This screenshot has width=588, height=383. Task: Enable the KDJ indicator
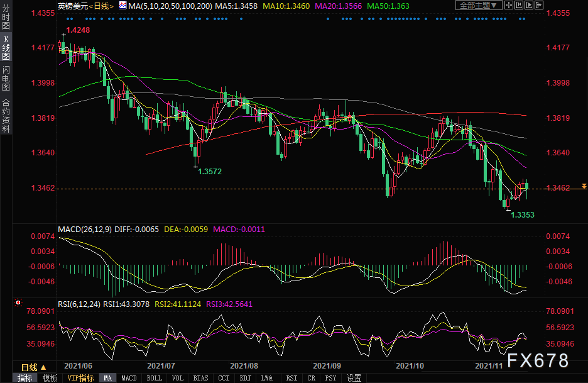coord(245,378)
